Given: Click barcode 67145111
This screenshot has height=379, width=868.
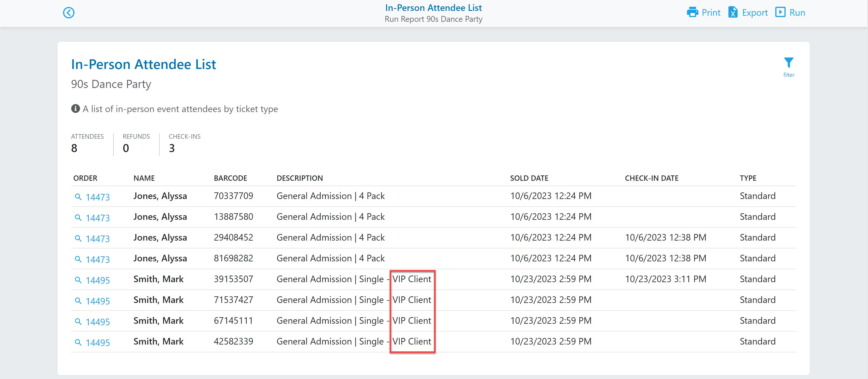Looking at the screenshot, I should click(233, 321).
